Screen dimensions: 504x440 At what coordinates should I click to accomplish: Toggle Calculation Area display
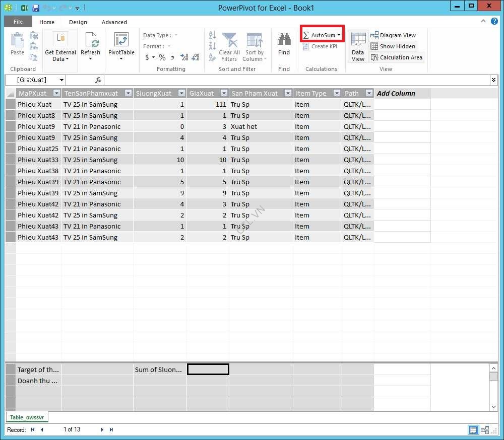tap(396, 57)
